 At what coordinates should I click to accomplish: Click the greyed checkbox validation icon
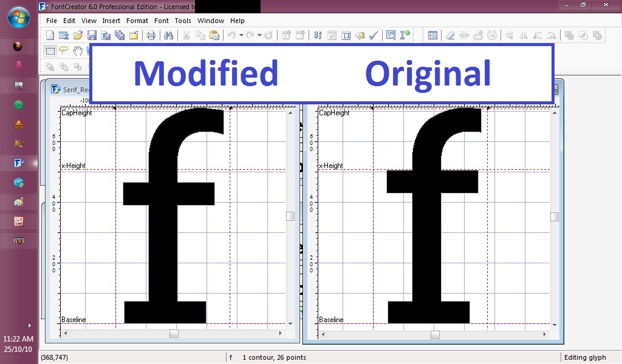332,36
